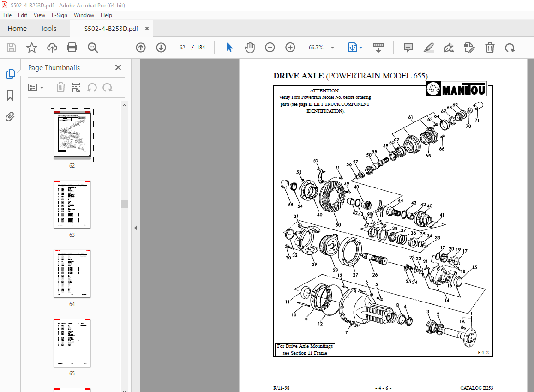
Task: Rotate page clockwise in main toolbar
Action: coord(510,48)
